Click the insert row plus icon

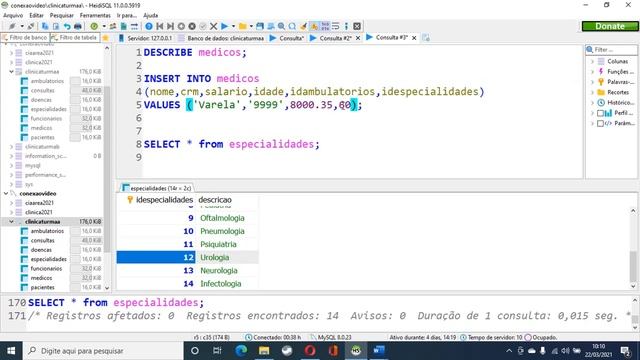point(181,26)
